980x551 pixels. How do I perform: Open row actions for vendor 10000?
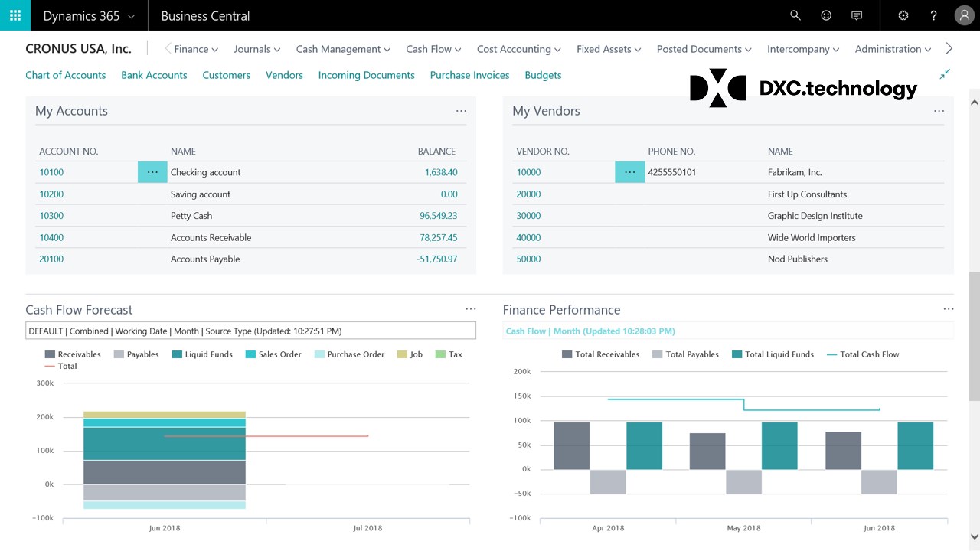(630, 172)
